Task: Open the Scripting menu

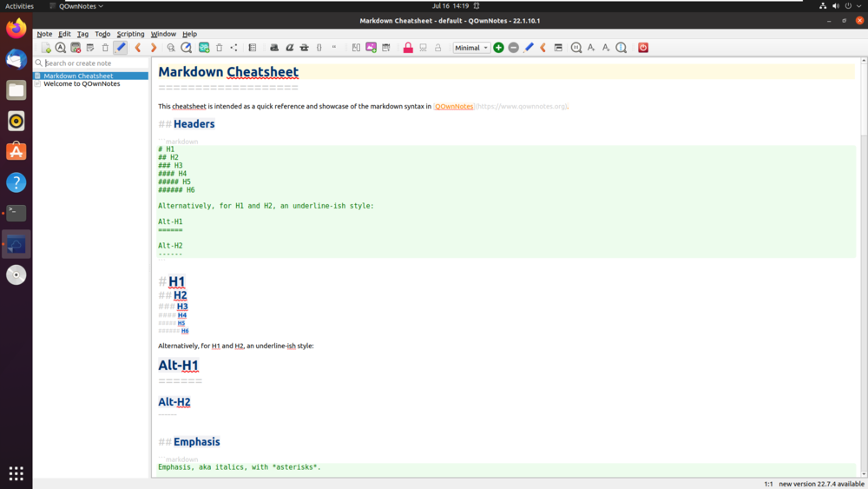Action: click(x=131, y=34)
